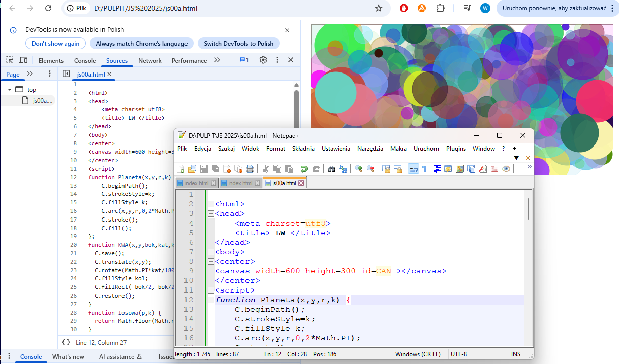This screenshot has height=364, width=619.
Task: Toggle device toolbar emulation in DevTools
Action: 23,60
